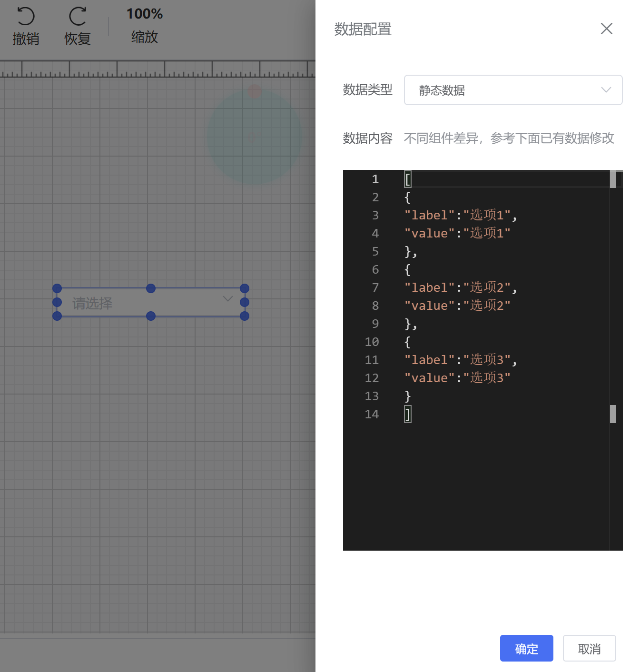The image size is (630, 672).
Task: Click the 100% 缩放 zoom control
Action: click(x=144, y=26)
